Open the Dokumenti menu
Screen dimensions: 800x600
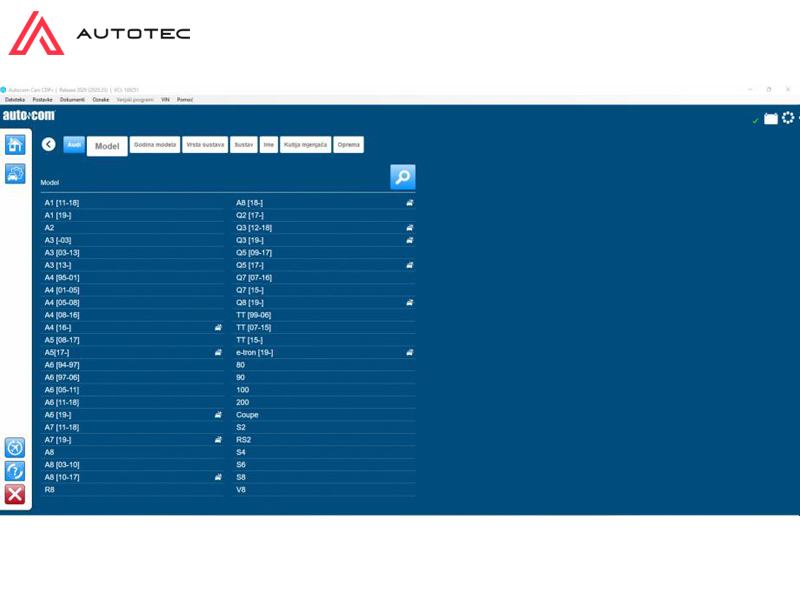click(72, 100)
